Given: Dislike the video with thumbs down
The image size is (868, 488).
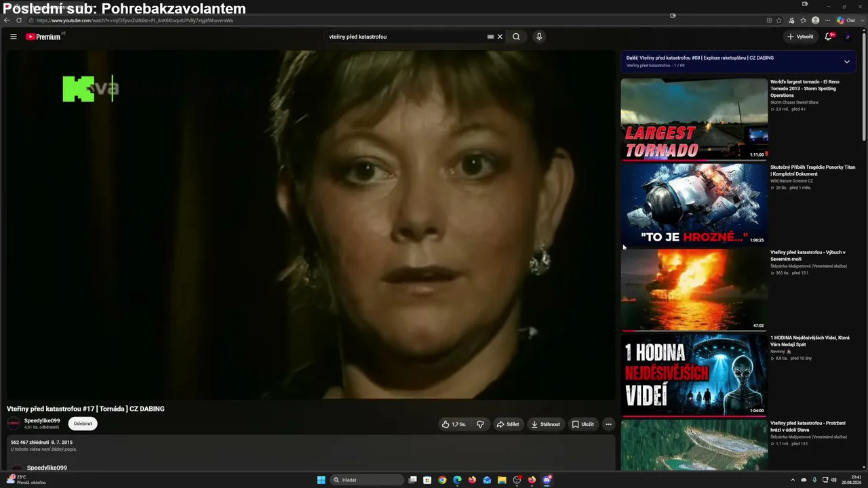Looking at the screenshot, I should click(480, 424).
